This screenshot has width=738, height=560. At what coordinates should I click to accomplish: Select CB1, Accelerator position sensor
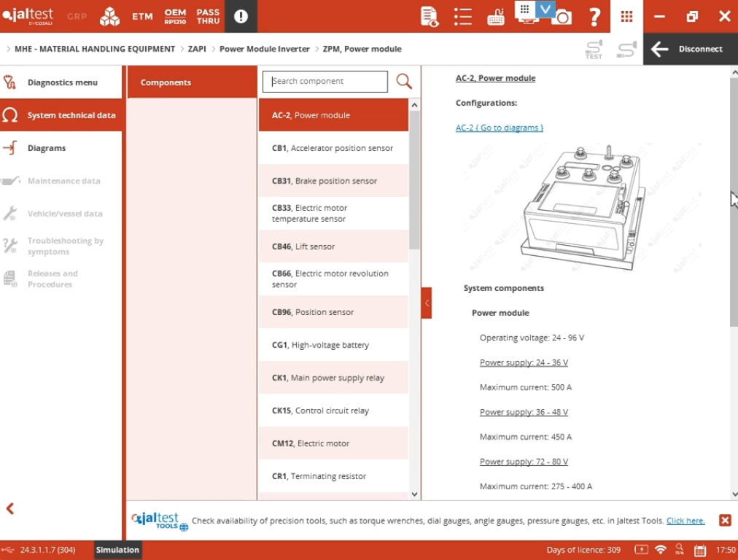(x=333, y=148)
